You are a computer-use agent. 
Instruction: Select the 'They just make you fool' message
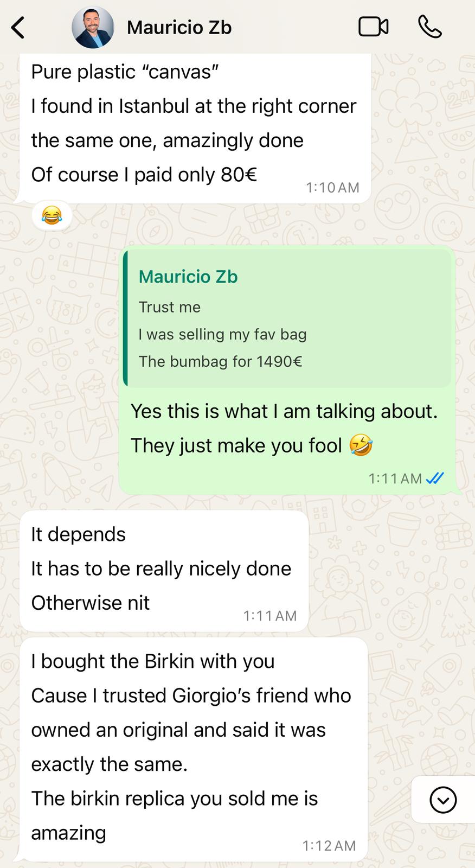(287, 370)
